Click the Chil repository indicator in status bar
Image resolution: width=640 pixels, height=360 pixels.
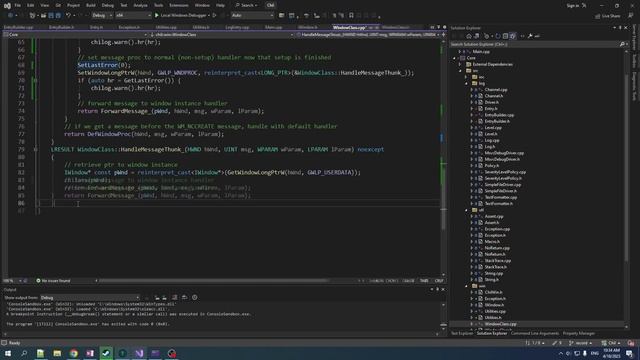point(611,343)
